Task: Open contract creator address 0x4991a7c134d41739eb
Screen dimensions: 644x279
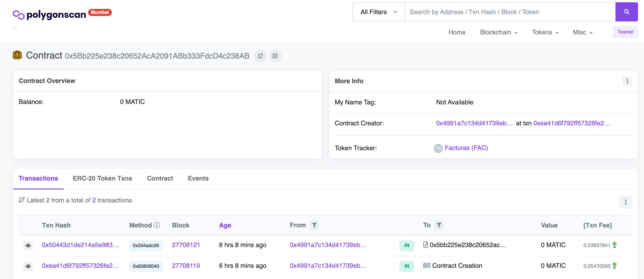Action: coord(474,123)
